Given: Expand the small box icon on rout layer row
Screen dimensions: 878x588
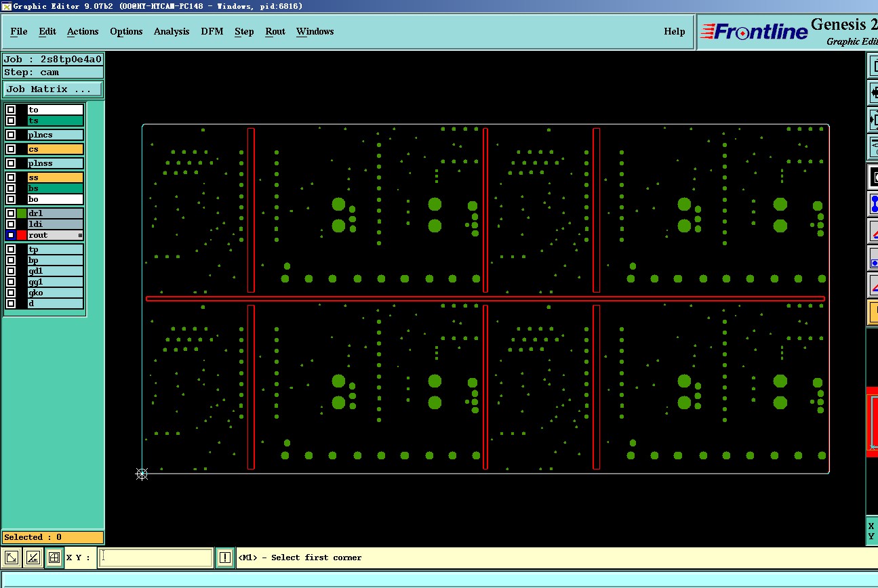Looking at the screenshot, I should [80, 235].
